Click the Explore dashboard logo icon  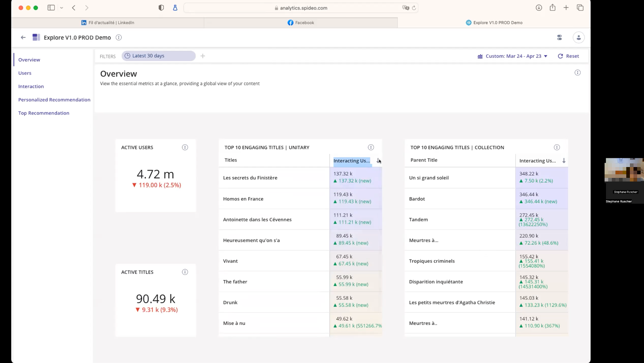coord(36,37)
